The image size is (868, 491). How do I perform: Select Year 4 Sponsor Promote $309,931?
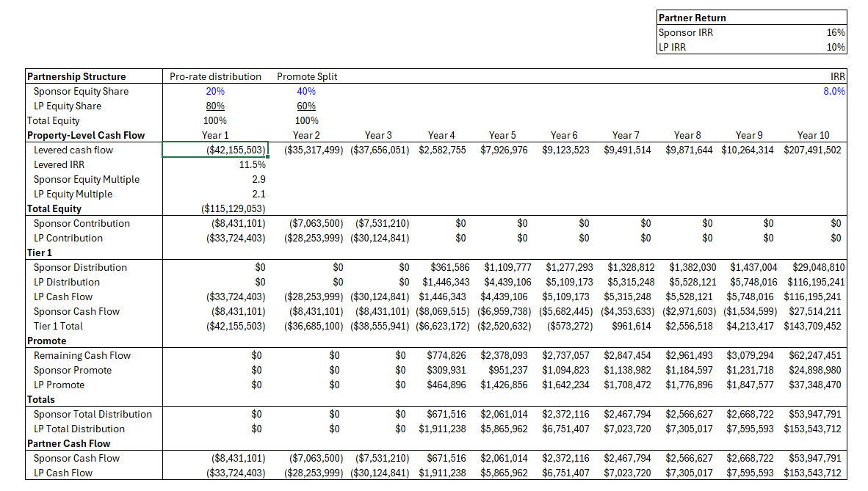pyautogui.click(x=446, y=371)
